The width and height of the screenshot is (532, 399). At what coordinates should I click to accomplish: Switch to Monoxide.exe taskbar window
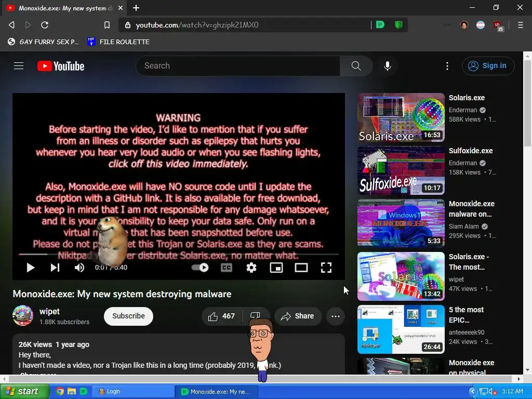click(x=217, y=392)
